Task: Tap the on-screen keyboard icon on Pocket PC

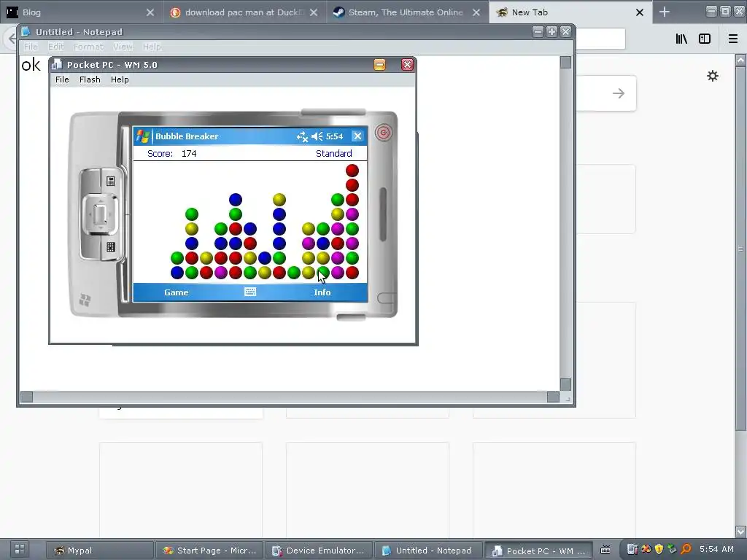Action: point(250,292)
